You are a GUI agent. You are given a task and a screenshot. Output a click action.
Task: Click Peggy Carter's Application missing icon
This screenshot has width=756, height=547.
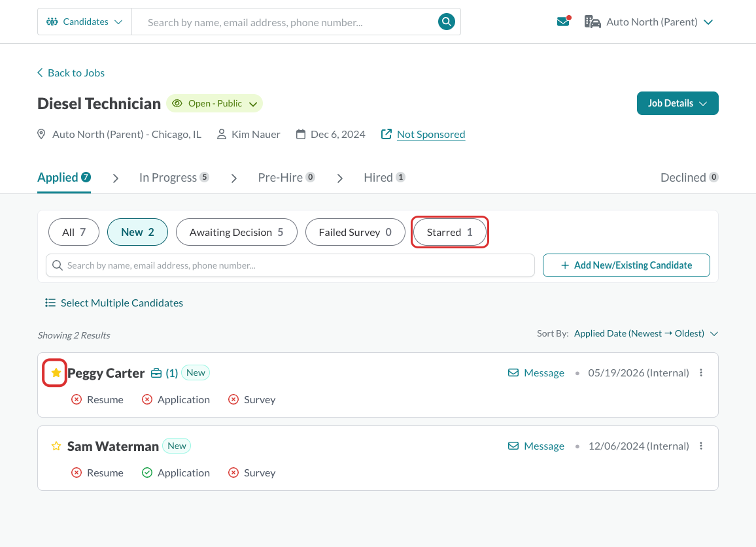(x=147, y=399)
